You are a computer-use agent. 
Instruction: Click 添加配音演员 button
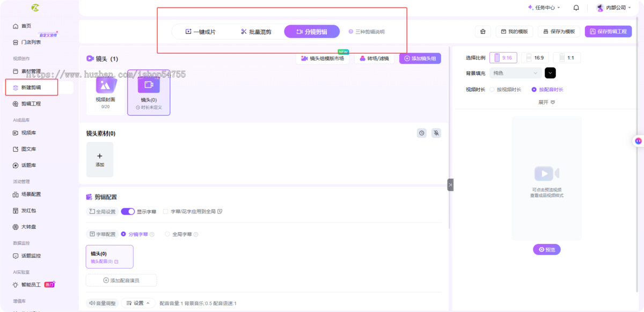pyautogui.click(x=121, y=280)
